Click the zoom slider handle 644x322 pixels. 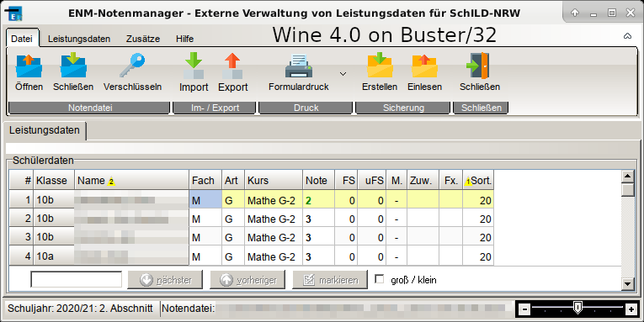point(577,307)
